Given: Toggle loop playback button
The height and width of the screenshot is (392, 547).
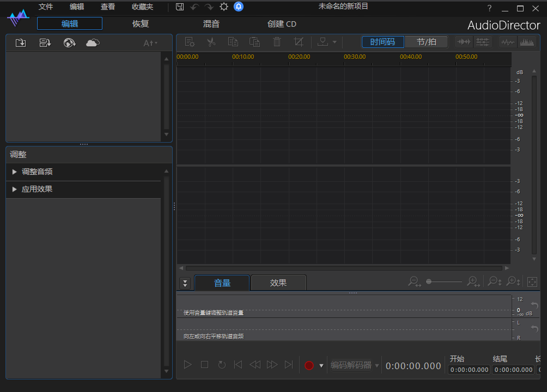Looking at the screenshot, I should [x=222, y=365].
